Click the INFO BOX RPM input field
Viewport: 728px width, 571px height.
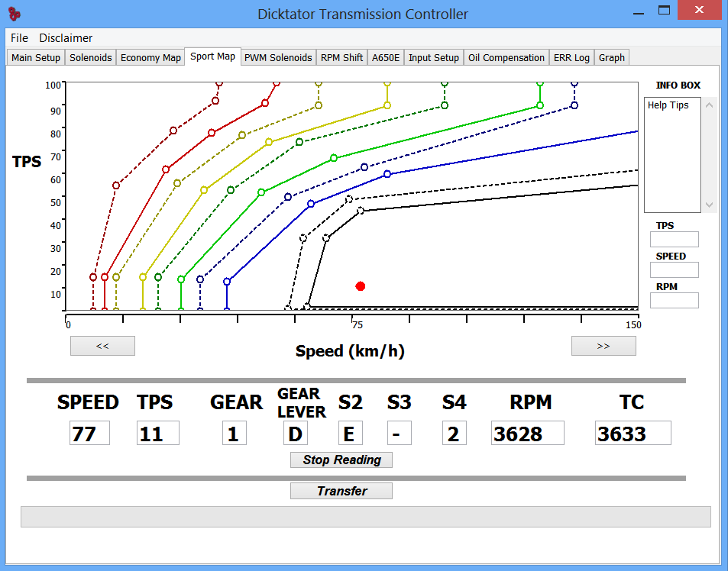[674, 300]
